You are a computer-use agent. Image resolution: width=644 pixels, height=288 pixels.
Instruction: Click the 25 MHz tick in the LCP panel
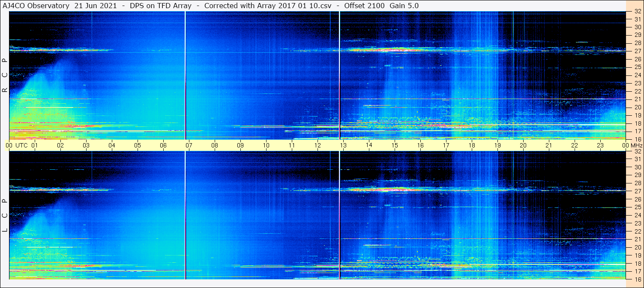[x=637, y=207]
